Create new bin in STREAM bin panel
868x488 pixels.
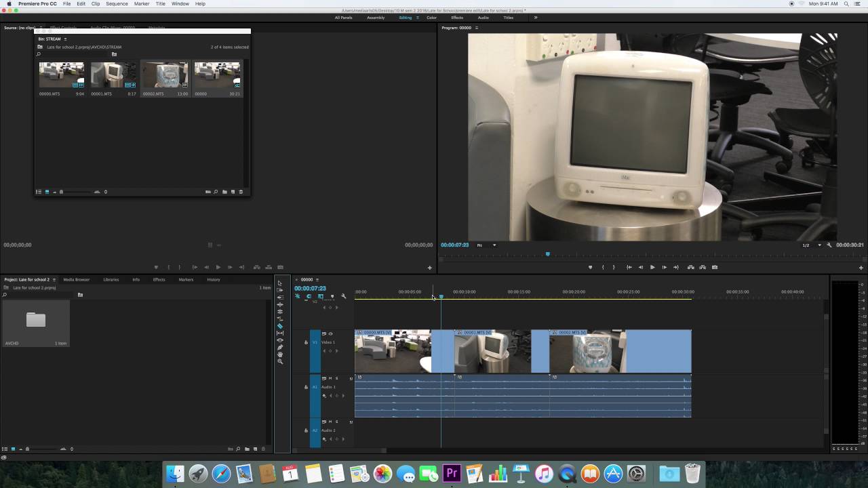coord(224,192)
